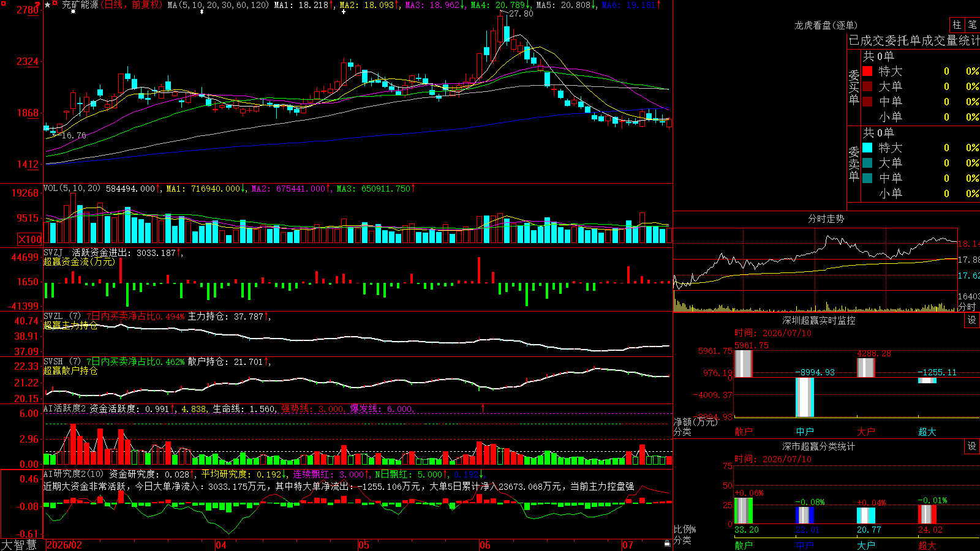
Task: Click the 超大 bar valued -1255.11
Action: 927,381
